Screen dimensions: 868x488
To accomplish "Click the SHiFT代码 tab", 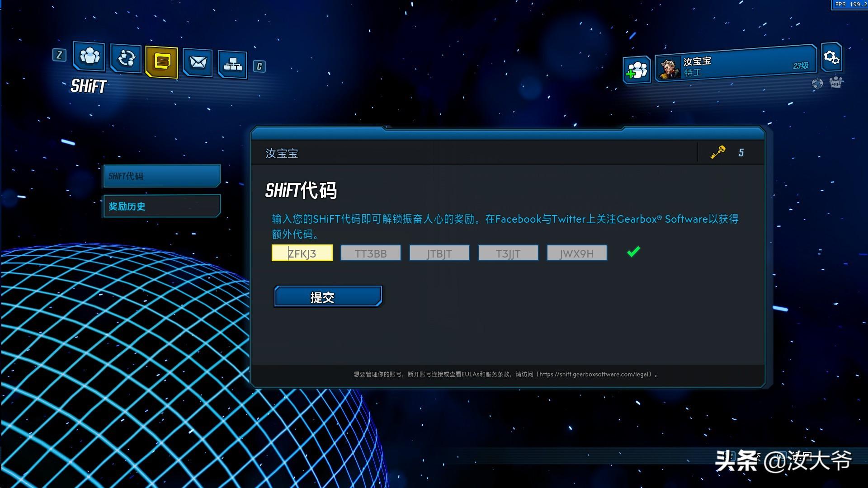I will 162,175.
